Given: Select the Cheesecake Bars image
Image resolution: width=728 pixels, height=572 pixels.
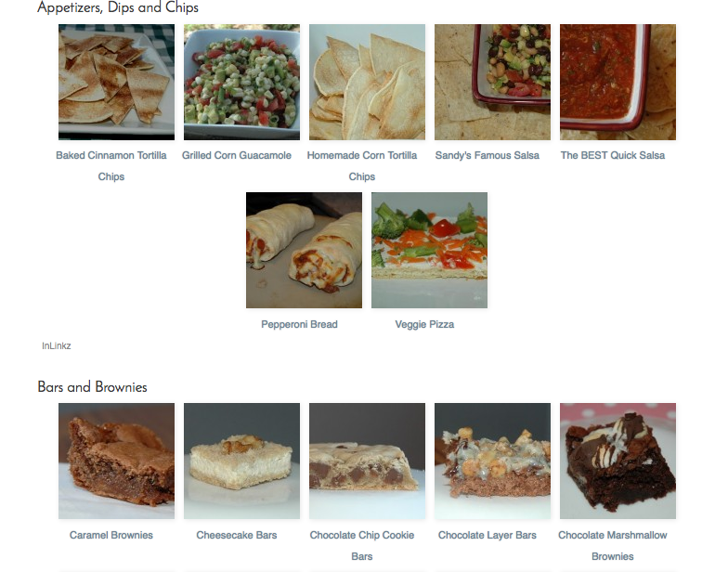Looking at the screenshot, I should (x=241, y=461).
